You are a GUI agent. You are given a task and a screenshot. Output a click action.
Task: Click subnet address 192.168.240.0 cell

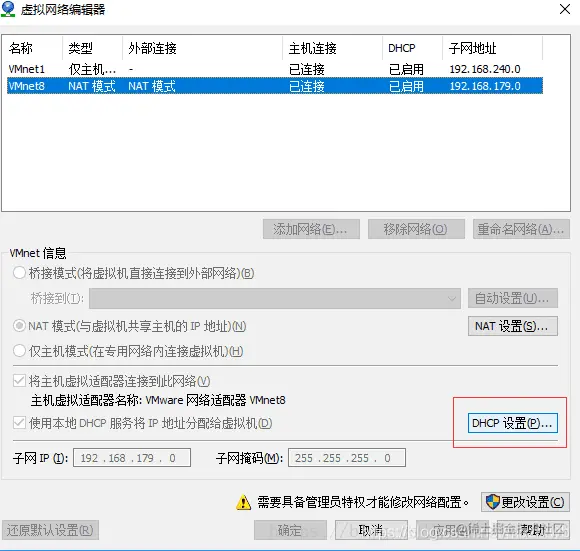point(485,69)
